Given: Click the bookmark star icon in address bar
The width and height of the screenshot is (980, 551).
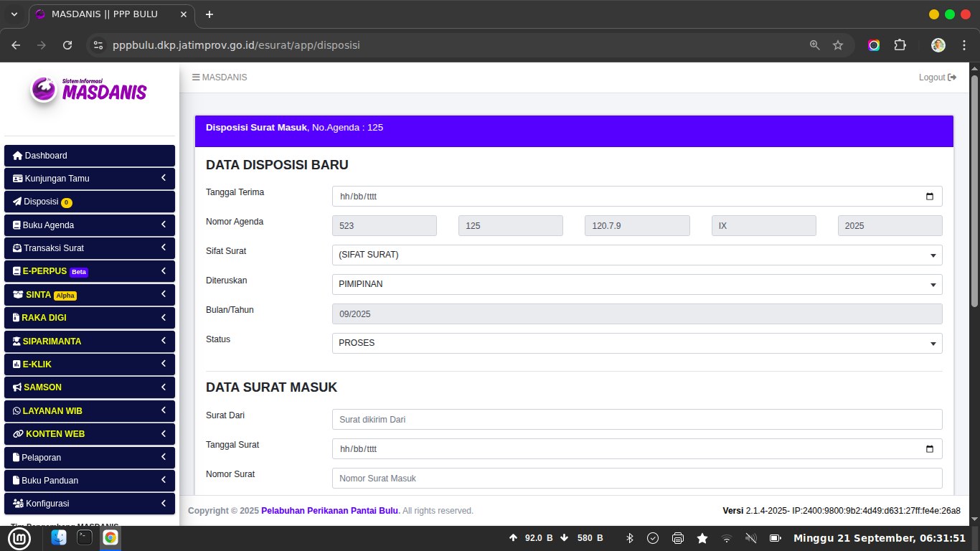Looking at the screenshot, I should click(838, 45).
